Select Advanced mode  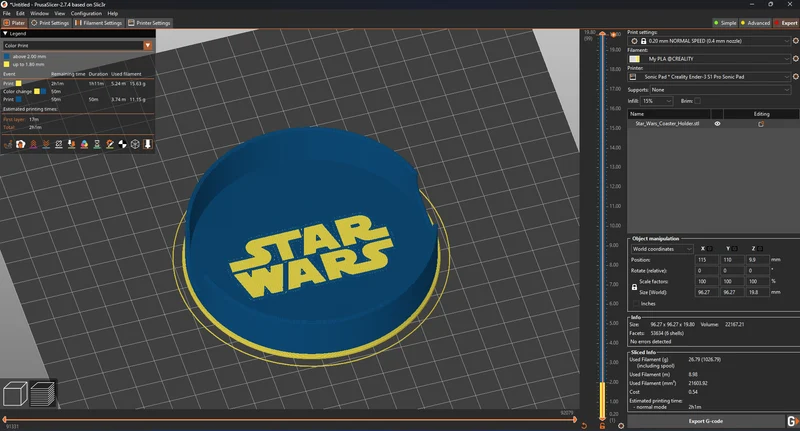tap(755, 23)
